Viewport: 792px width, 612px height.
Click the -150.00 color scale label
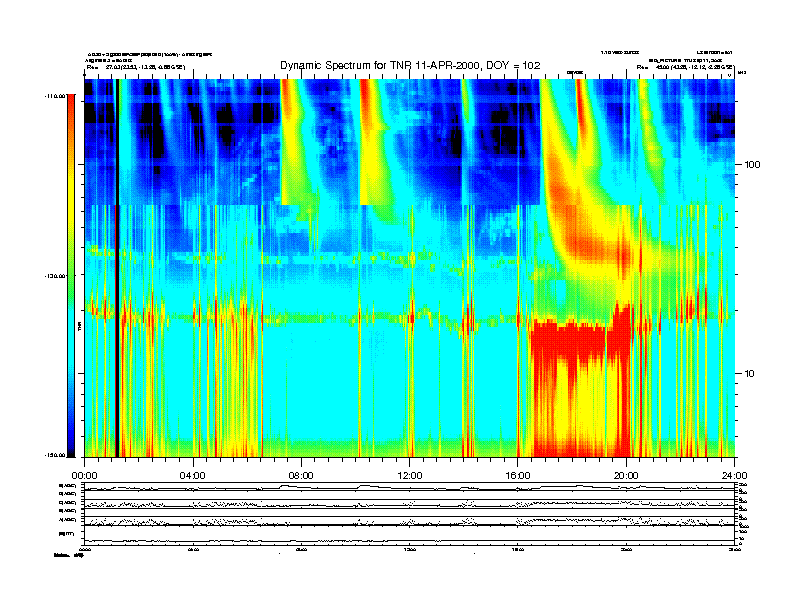point(55,455)
